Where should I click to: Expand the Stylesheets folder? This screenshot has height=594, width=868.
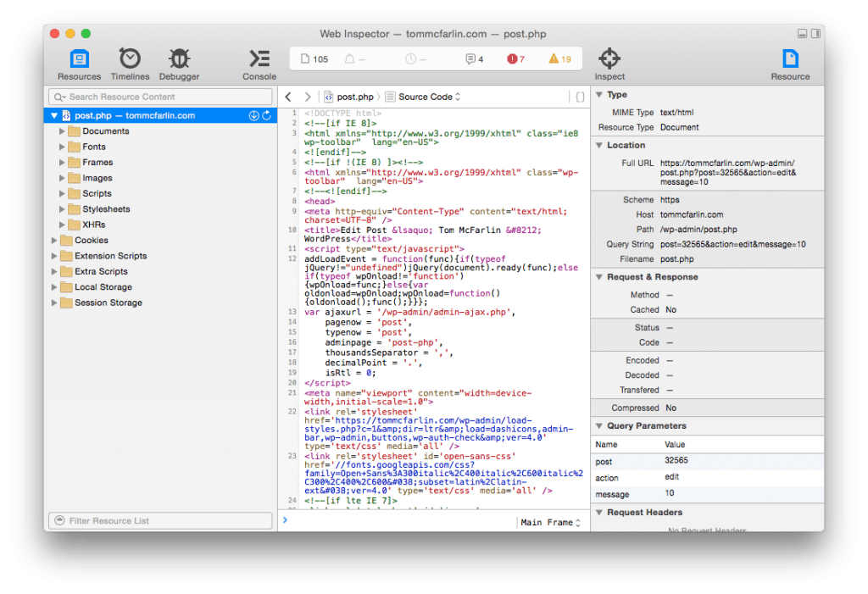pyautogui.click(x=62, y=208)
